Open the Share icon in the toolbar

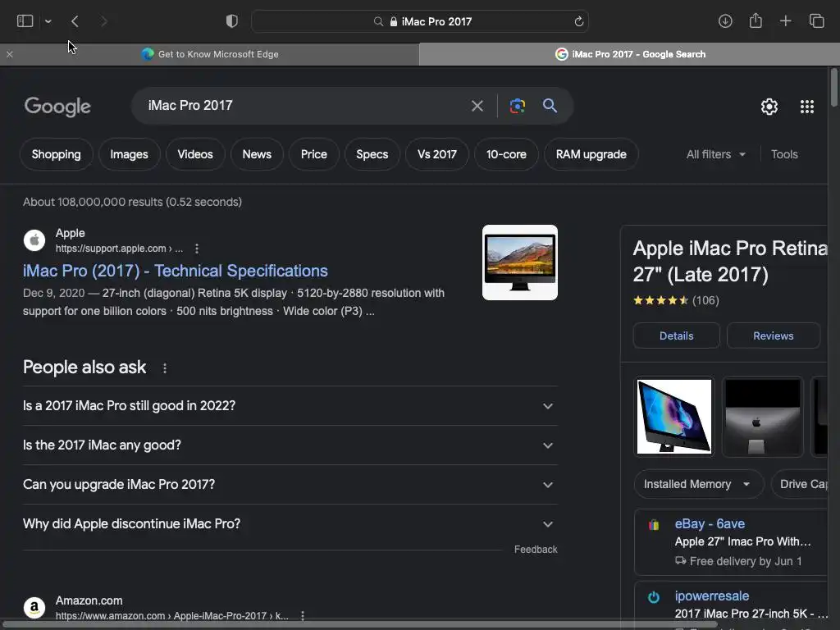756,21
